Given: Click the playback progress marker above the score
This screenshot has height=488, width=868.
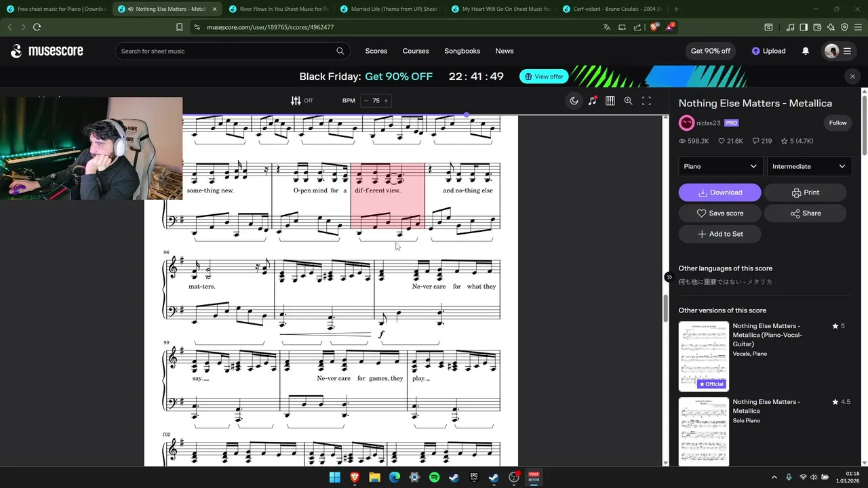Looking at the screenshot, I should click(467, 115).
